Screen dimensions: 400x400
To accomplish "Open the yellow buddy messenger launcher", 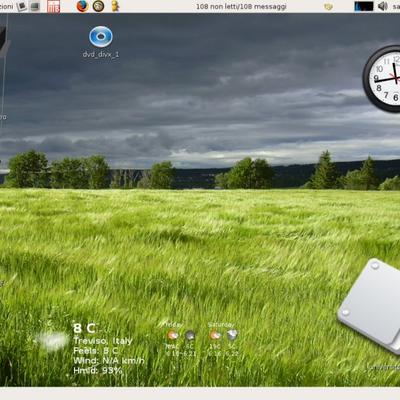I will tap(115, 6).
